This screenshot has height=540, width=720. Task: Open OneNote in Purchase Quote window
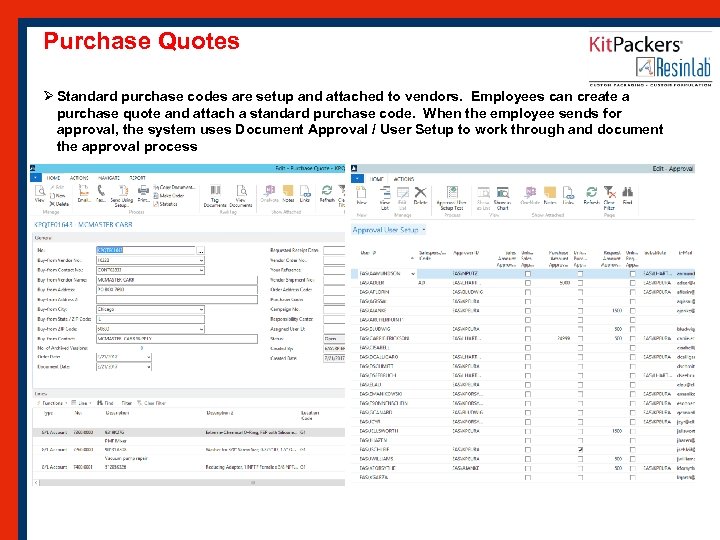[x=270, y=193]
